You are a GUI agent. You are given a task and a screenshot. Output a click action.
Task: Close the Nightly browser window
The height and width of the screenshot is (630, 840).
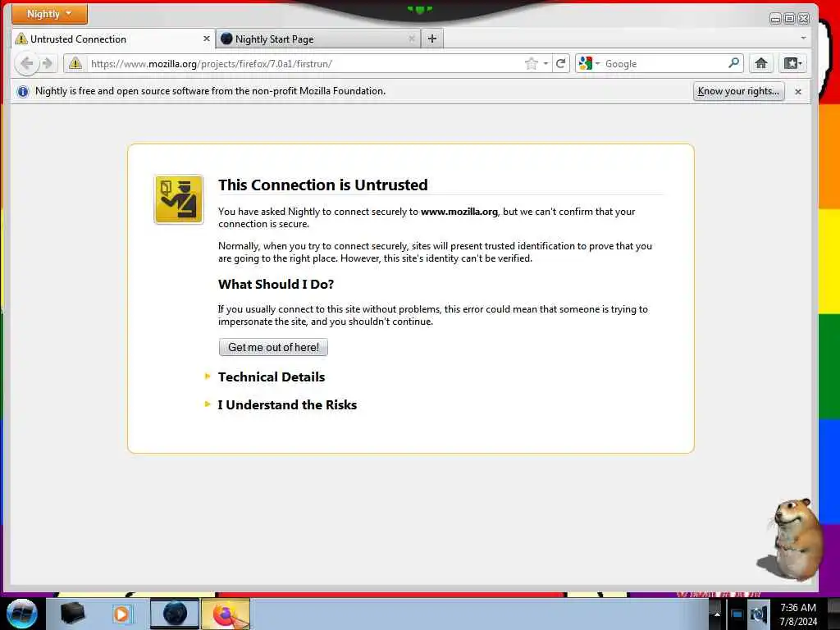[x=804, y=19]
